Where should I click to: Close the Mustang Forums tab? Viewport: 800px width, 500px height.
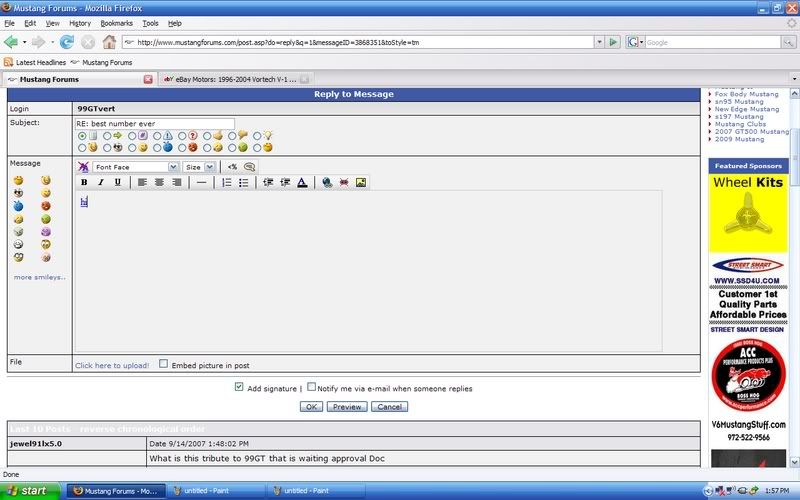[148, 79]
